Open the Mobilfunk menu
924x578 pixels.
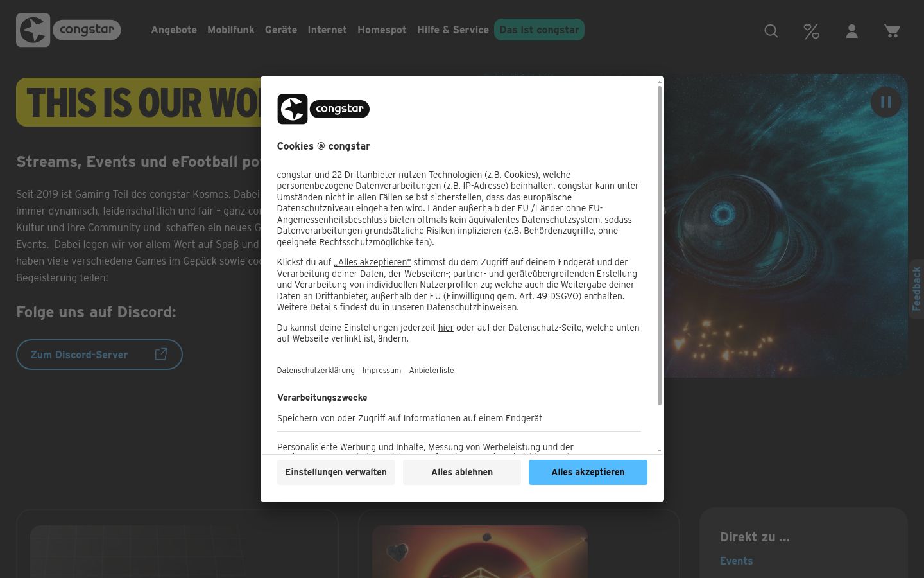pyautogui.click(x=231, y=30)
